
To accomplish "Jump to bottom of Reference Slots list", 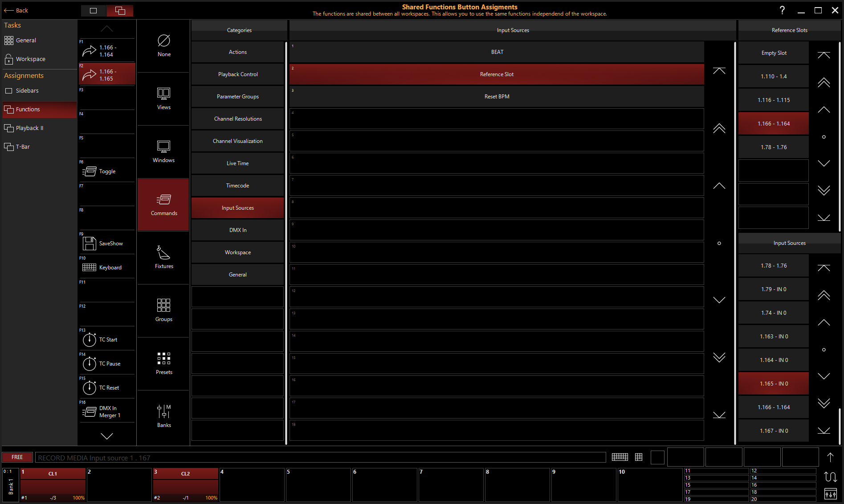I will tap(824, 218).
